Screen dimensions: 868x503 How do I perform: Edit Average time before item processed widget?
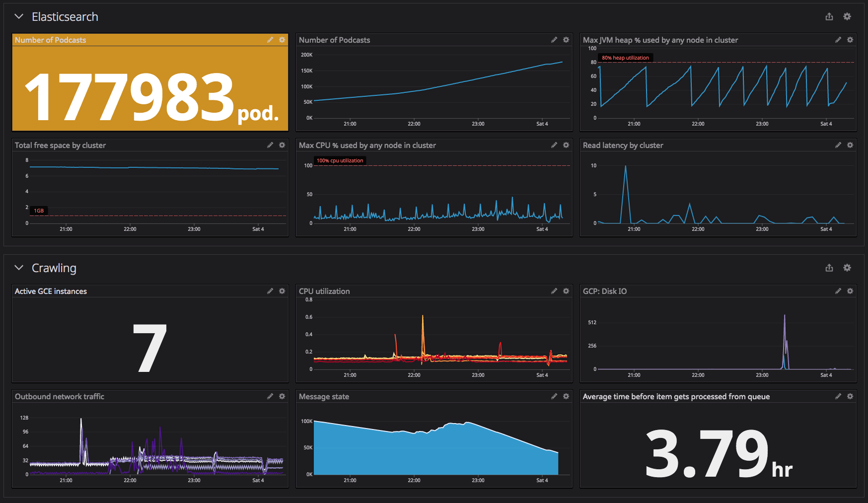(838, 396)
